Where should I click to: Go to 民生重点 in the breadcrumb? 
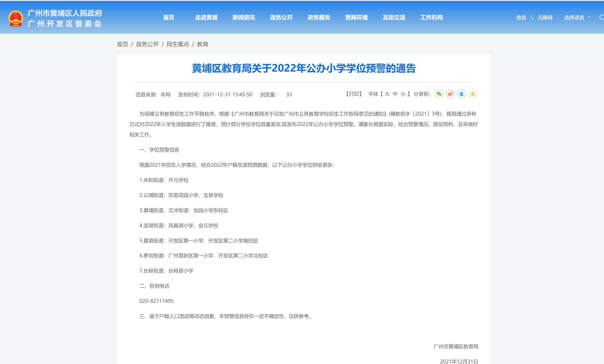click(178, 44)
